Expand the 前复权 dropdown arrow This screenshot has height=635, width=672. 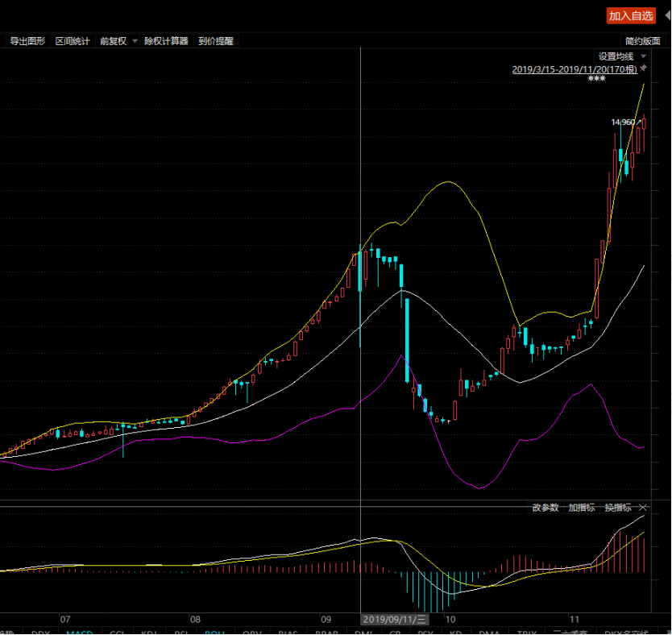click(135, 41)
